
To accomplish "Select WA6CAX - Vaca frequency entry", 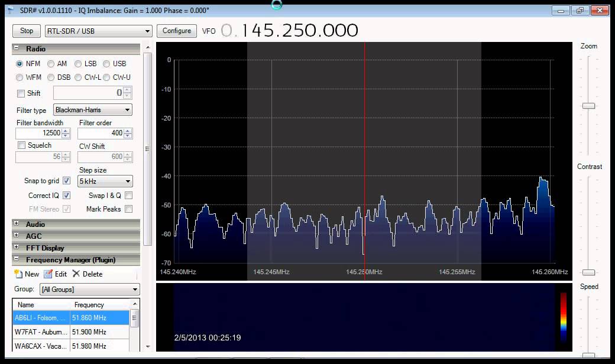I will pyautogui.click(x=71, y=346).
